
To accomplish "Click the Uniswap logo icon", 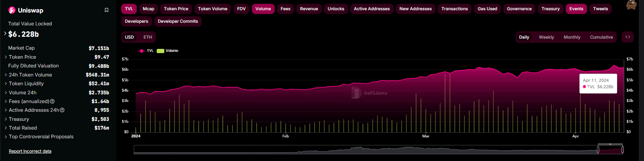I will click(x=12, y=10).
